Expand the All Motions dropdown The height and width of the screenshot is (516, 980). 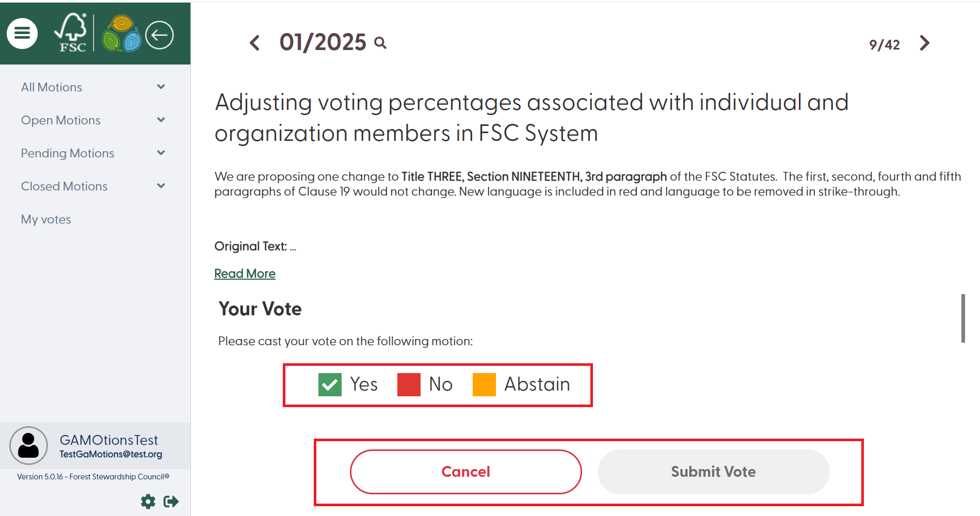click(161, 87)
